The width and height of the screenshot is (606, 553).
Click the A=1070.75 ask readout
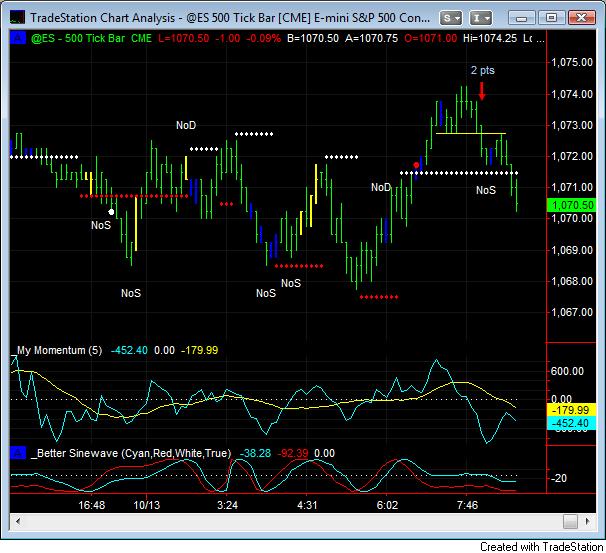(371, 38)
